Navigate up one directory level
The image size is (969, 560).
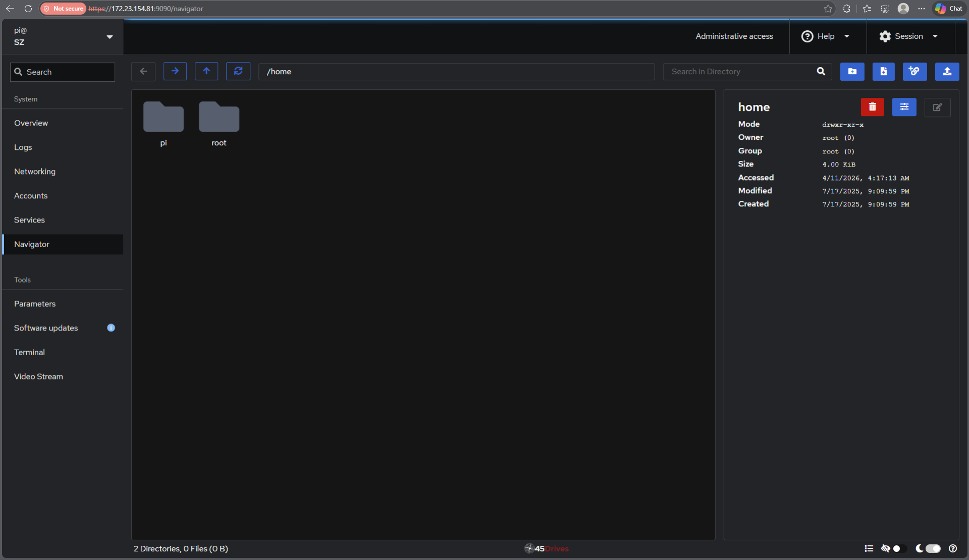point(206,71)
